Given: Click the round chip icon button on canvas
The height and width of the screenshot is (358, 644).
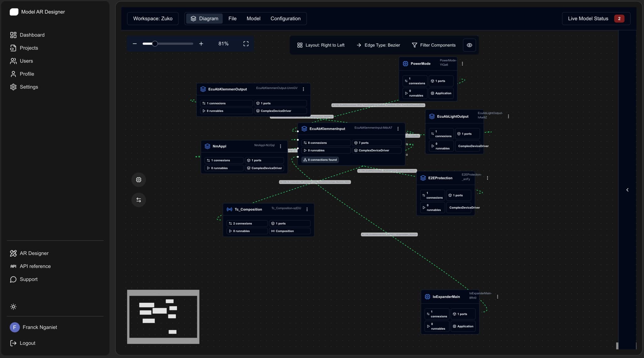Looking at the screenshot, I should (139, 180).
